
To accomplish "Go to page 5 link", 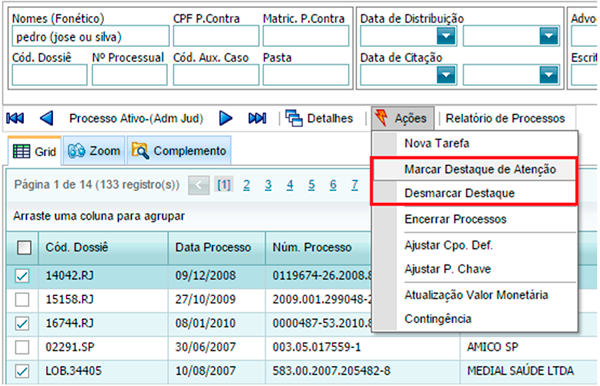I will [x=311, y=185].
